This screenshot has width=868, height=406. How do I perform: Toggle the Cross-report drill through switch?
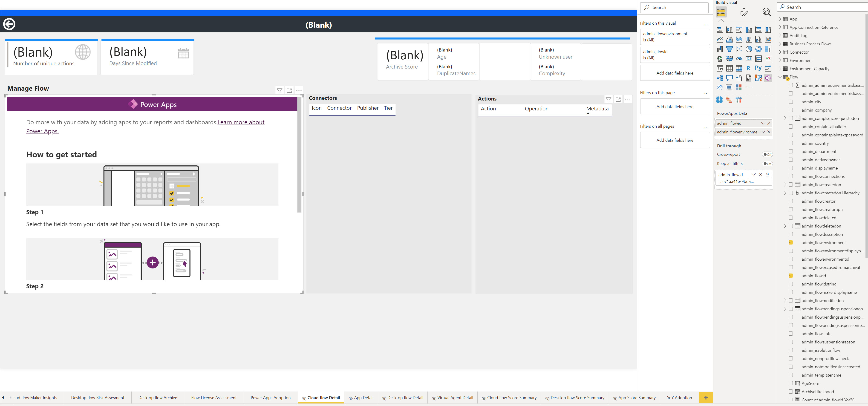(x=768, y=154)
